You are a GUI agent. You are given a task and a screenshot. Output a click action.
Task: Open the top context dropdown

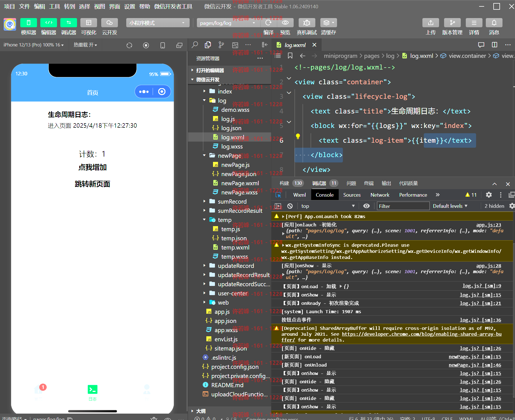tap(328, 206)
